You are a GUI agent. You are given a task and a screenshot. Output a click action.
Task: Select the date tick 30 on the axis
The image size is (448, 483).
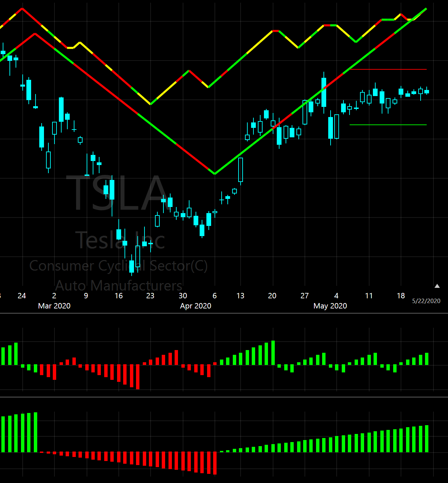[x=183, y=296]
